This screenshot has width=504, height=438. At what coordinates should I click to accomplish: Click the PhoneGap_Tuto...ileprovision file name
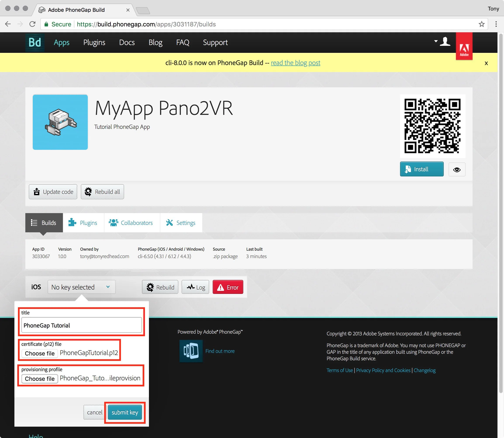[100, 378]
